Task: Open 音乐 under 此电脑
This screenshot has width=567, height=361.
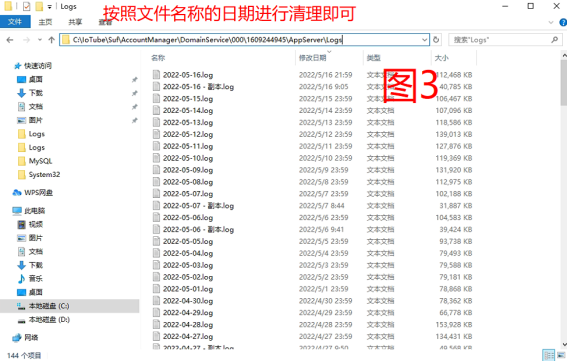Action: [35, 279]
